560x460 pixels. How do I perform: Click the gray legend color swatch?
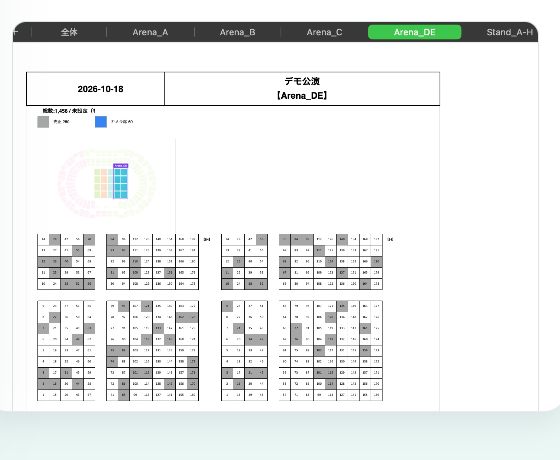43,122
